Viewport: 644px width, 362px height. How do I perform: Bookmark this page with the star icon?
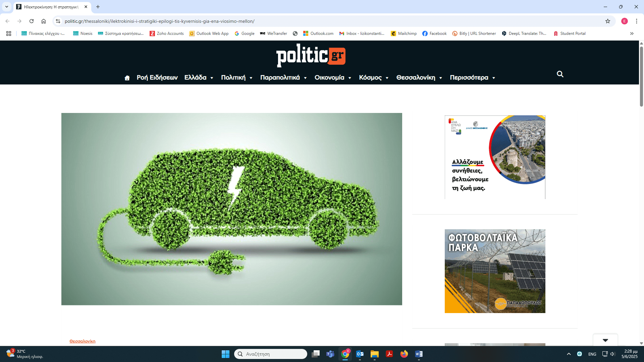pyautogui.click(x=607, y=21)
